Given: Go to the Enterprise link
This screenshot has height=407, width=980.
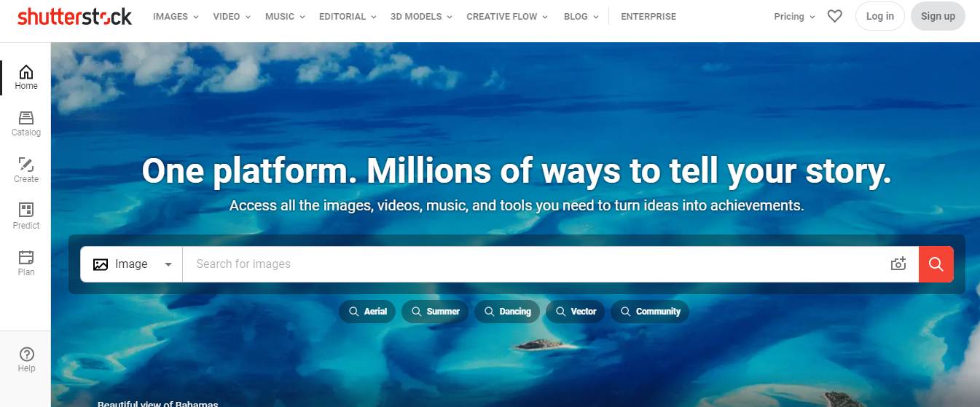Looking at the screenshot, I should [648, 16].
